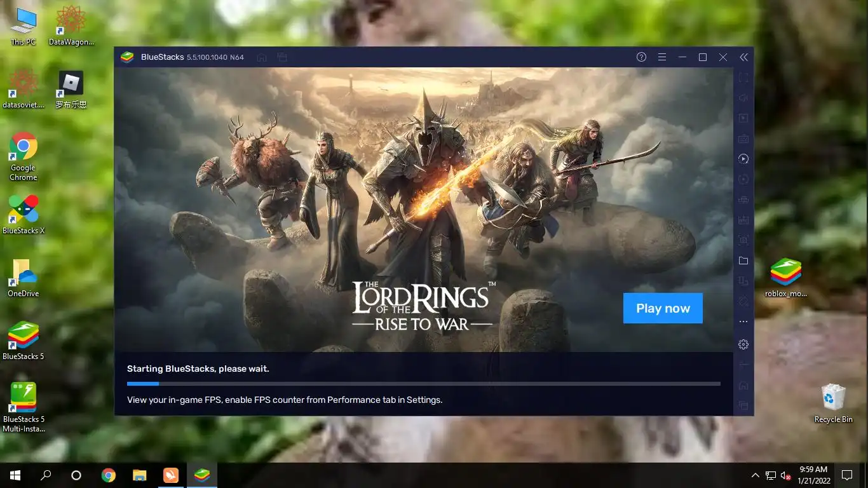Click the BlueStacks taskbar button
Viewport: 868px width, 488px height.
point(202,475)
